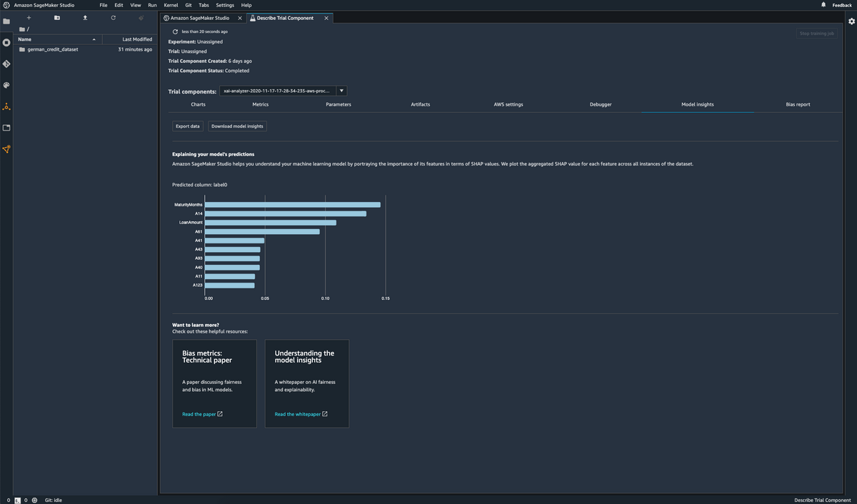The width and height of the screenshot is (857, 504).
Task: Open the Settings menu
Action: click(x=225, y=5)
